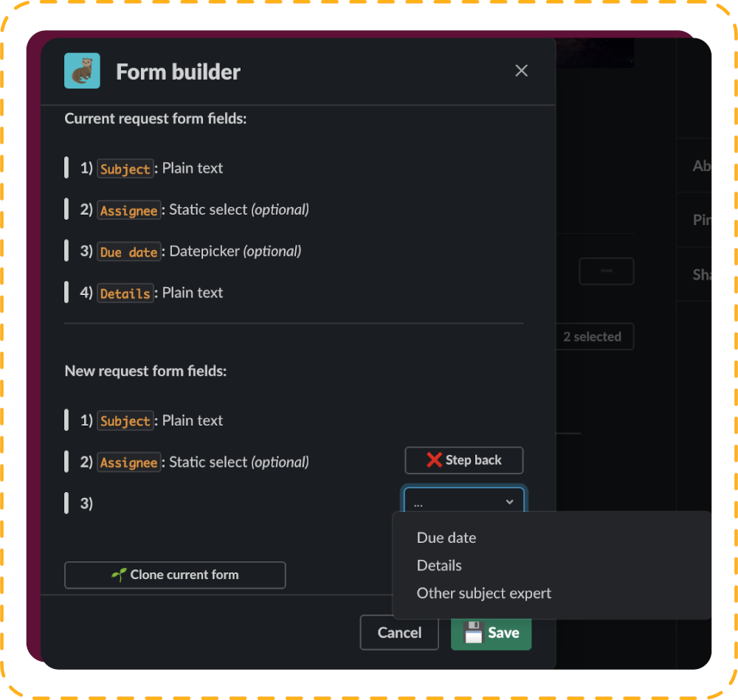Click the otter app icon in the header
The width and height of the screenshot is (738, 700).
click(x=82, y=71)
